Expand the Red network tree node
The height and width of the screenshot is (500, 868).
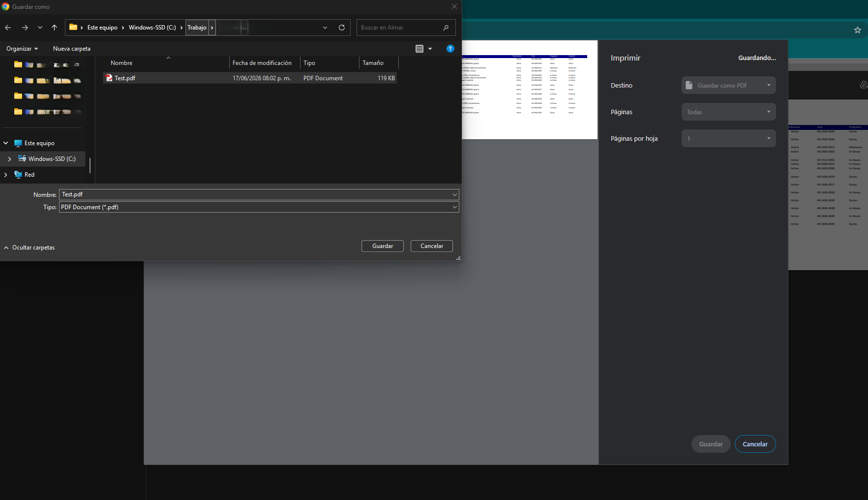(x=6, y=175)
